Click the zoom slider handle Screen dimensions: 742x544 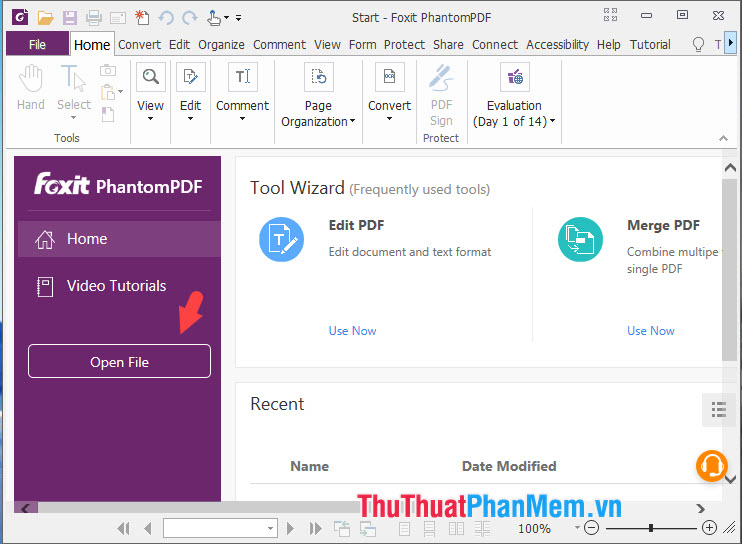651,528
